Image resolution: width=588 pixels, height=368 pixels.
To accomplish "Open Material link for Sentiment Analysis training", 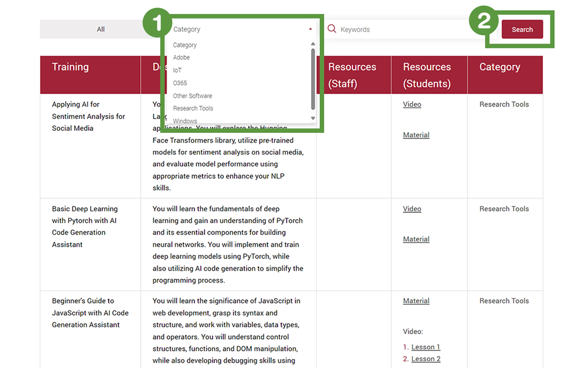I will (x=416, y=135).
